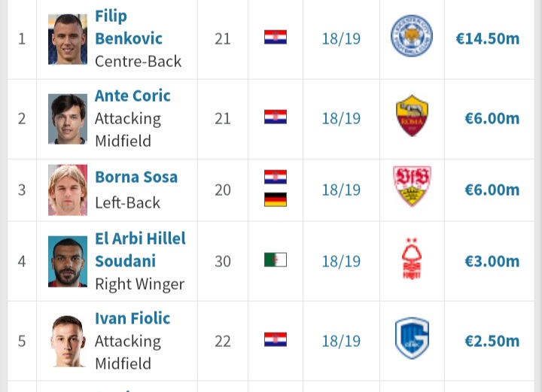Open the KRC Genk club crest
This screenshot has height=392, width=542.
(x=412, y=338)
